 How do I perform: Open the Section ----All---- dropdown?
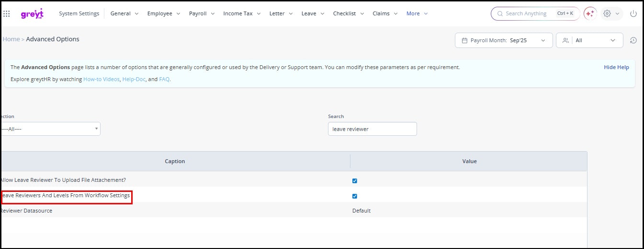[50, 129]
